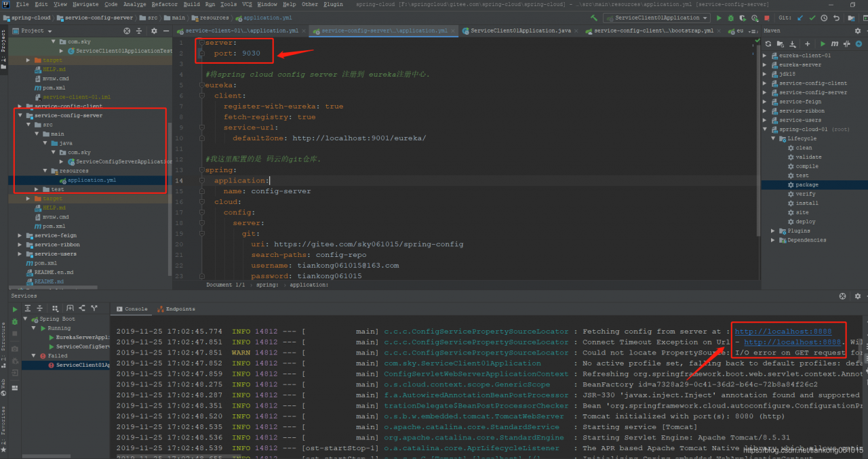Build the project with the hammer icon
868x459 pixels.
[x=594, y=18]
